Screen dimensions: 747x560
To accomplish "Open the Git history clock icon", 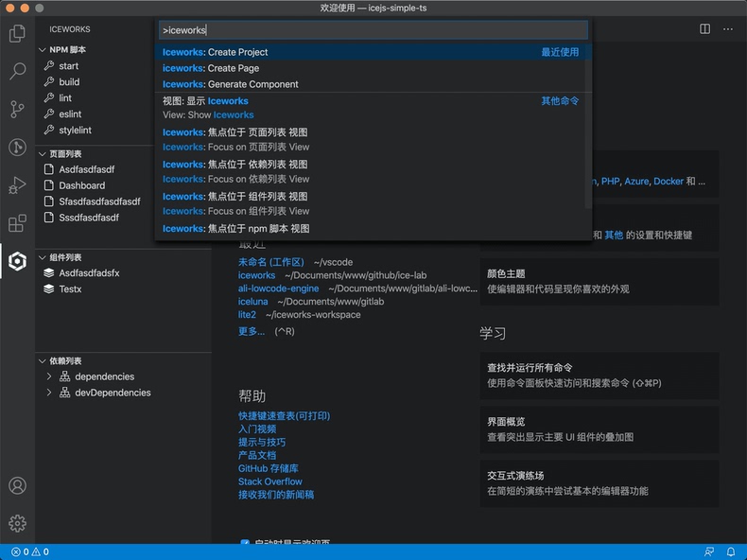I will [17, 147].
